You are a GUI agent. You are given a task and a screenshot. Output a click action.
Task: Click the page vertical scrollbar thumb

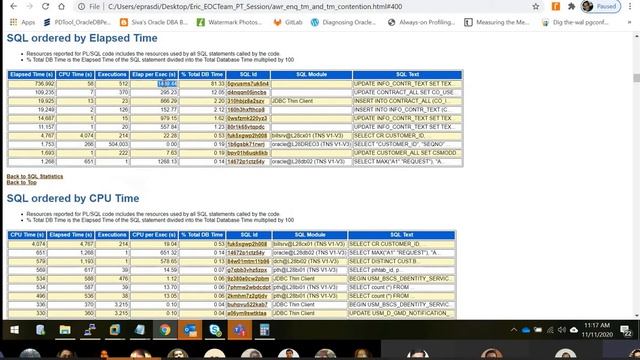click(636, 78)
